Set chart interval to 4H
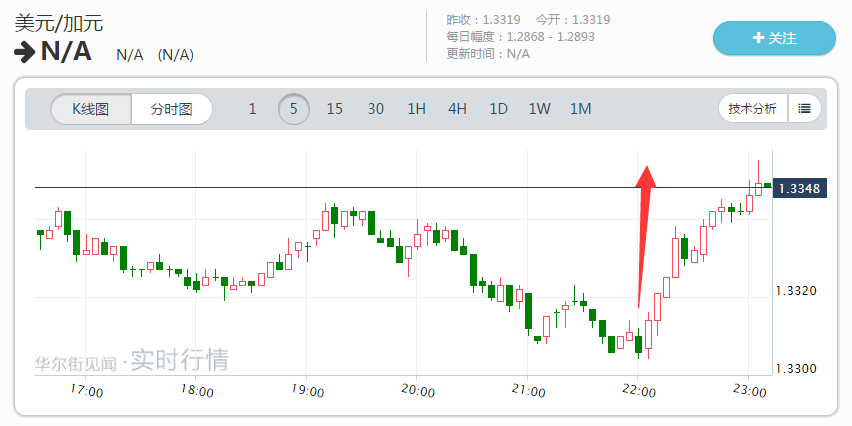This screenshot has width=852, height=426. tap(457, 109)
